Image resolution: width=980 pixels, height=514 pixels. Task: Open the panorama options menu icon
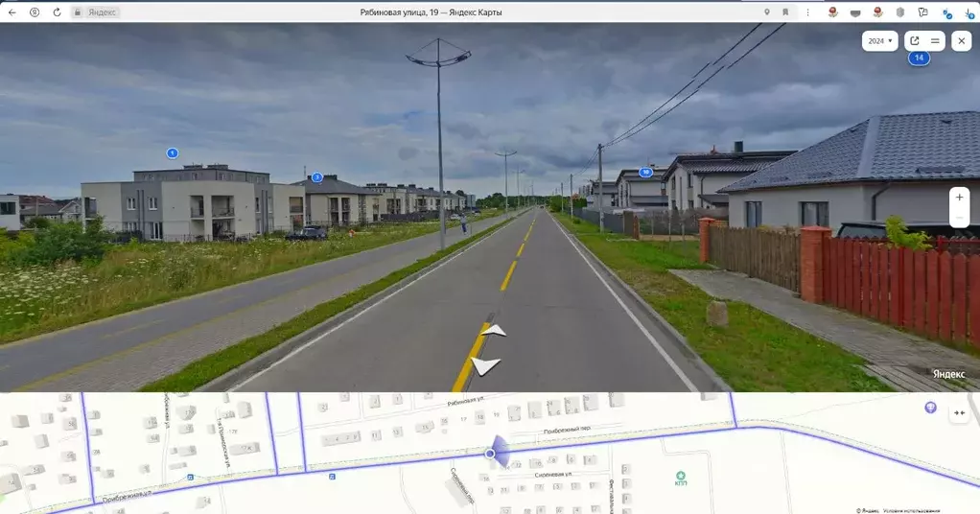[x=935, y=41]
